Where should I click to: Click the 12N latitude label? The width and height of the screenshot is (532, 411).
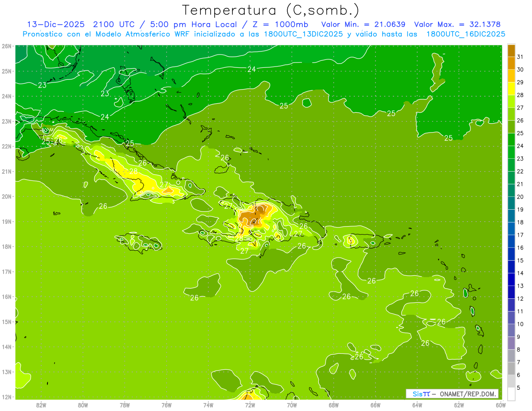pos(7,397)
